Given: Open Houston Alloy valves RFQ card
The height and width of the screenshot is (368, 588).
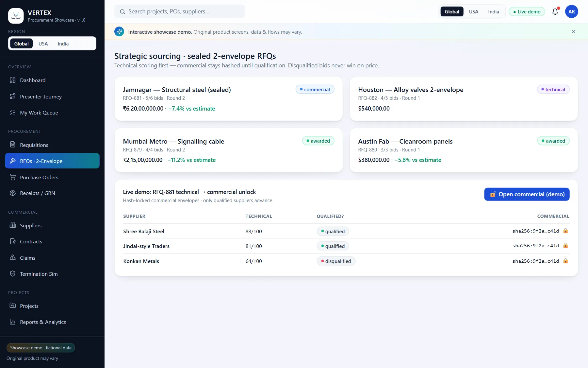Looking at the screenshot, I should pyautogui.click(x=464, y=99).
